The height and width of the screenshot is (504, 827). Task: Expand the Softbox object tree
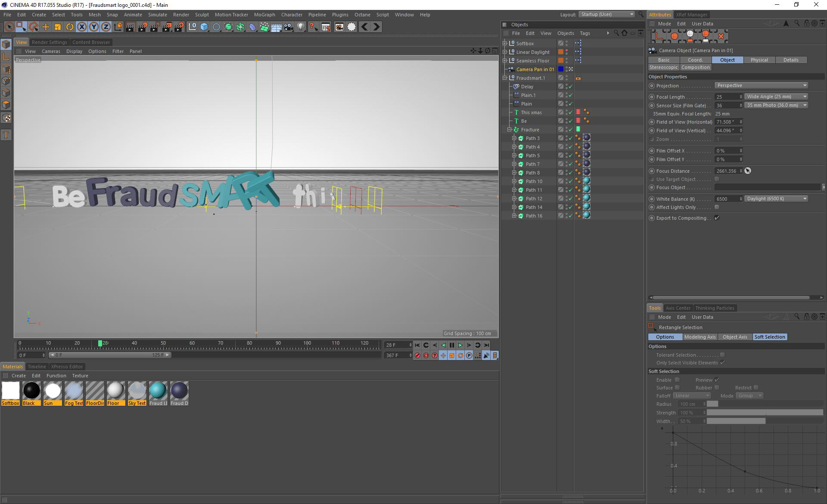point(505,44)
